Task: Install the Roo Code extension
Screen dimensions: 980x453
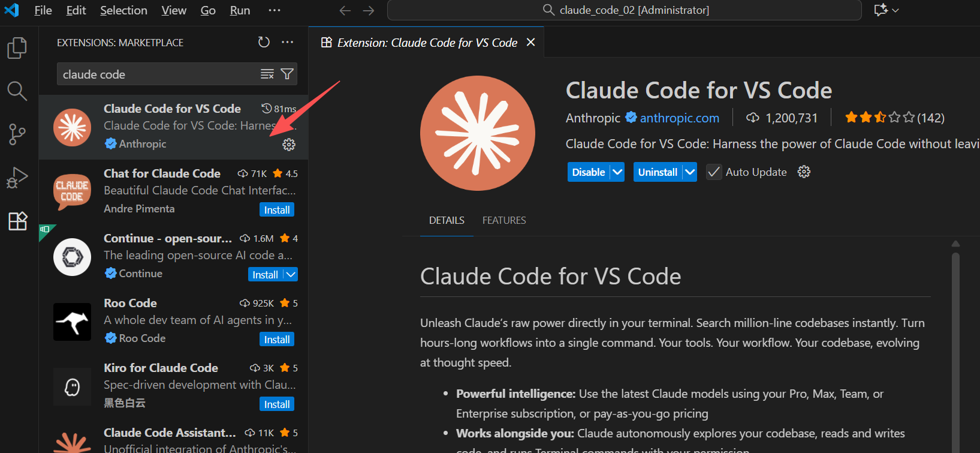Action: click(x=277, y=340)
